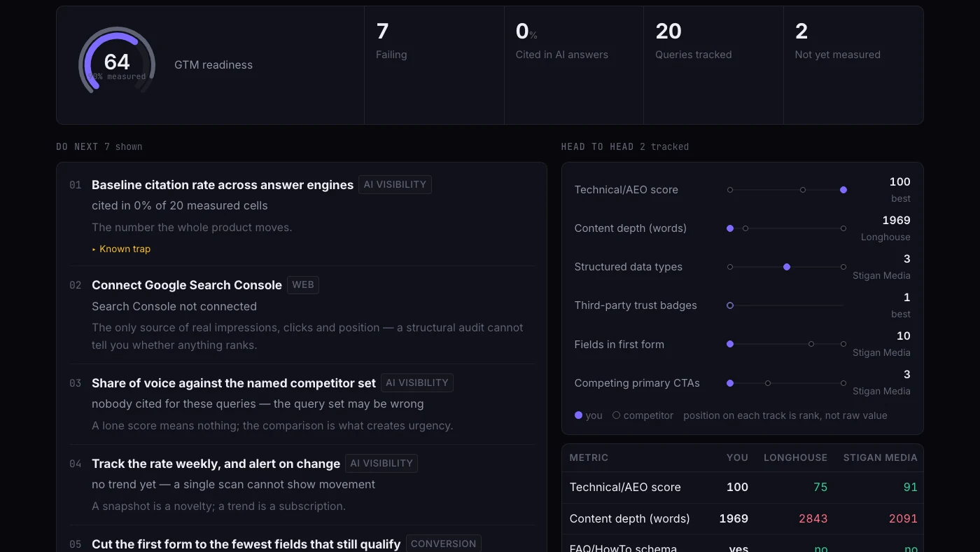Click your purple marker on Competing primary CTAs track
The image size is (980, 552).
pos(730,383)
